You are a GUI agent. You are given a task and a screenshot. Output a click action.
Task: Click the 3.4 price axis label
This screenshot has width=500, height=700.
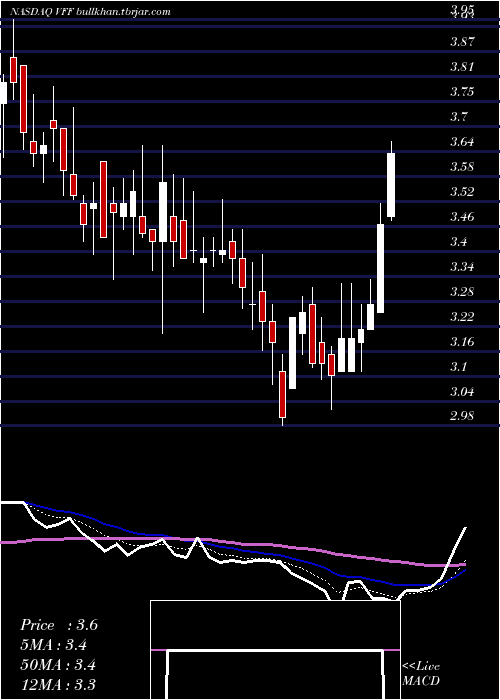(458, 242)
